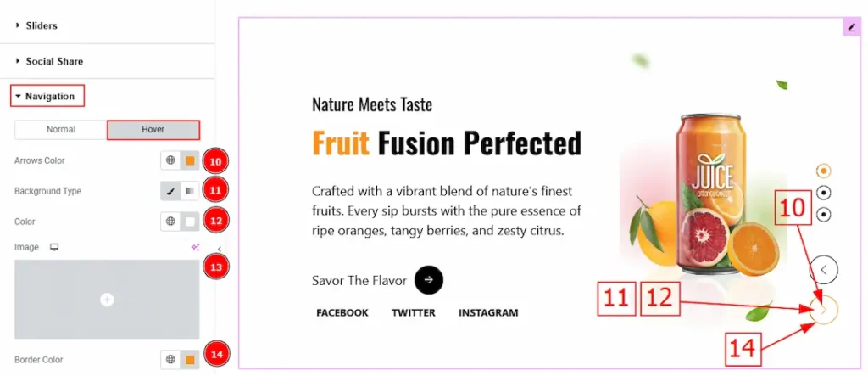Open the Arrows Color orange swatch
Screen dimensions: 868x376
pyautogui.click(x=190, y=160)
